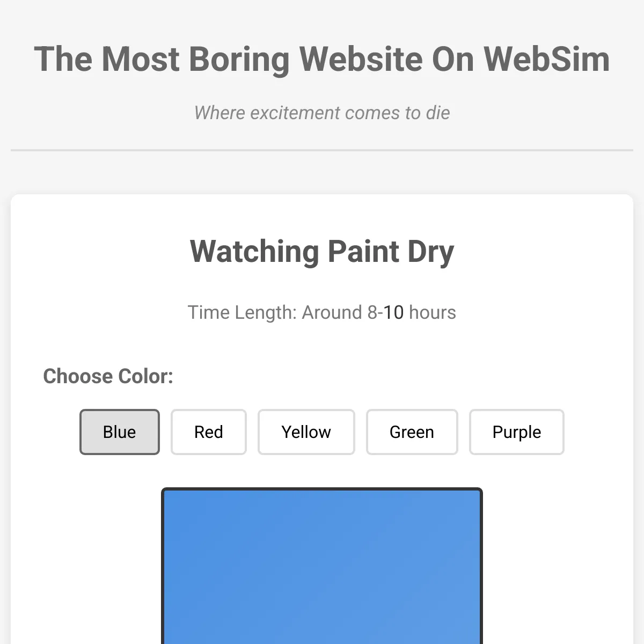The height and width of the screenshot is (644, 644).
Task: Pick the Green paint option
Action: 412,432
